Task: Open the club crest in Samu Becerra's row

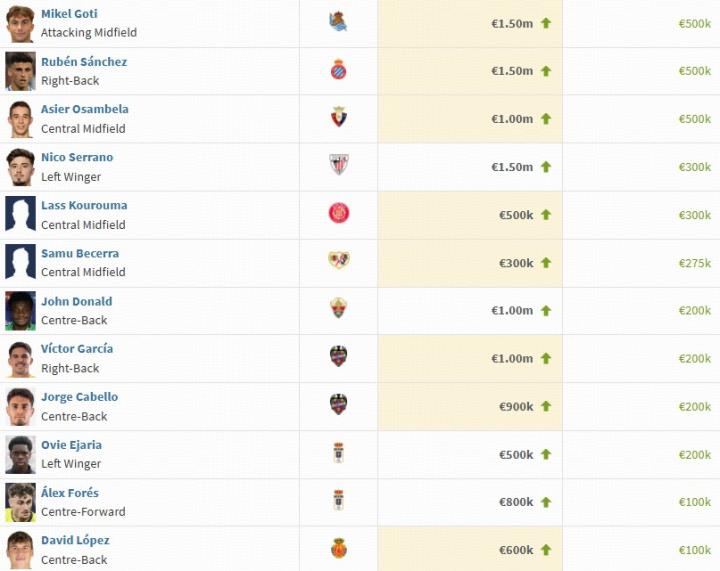Action: (x=338, y=261)
